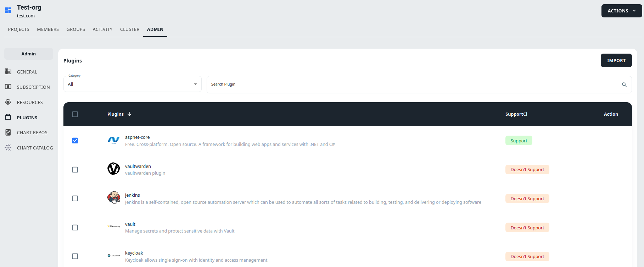Click the jenkins butler logo
The height and width of the screenshot is (267, 644).
(x=114, y=197)
